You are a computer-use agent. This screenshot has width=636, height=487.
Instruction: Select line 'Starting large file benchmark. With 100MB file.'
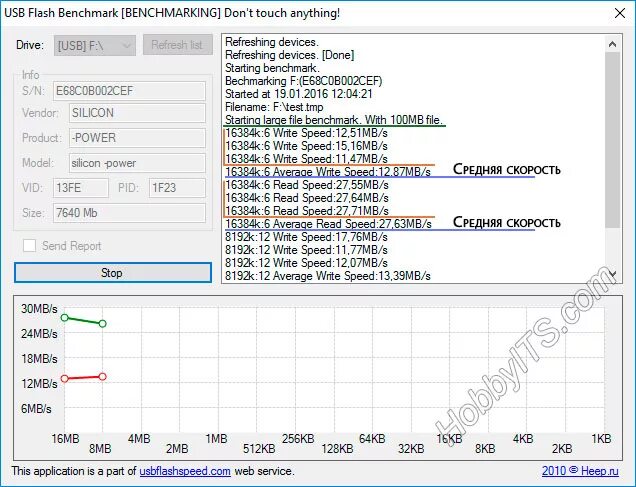[334, 120]
